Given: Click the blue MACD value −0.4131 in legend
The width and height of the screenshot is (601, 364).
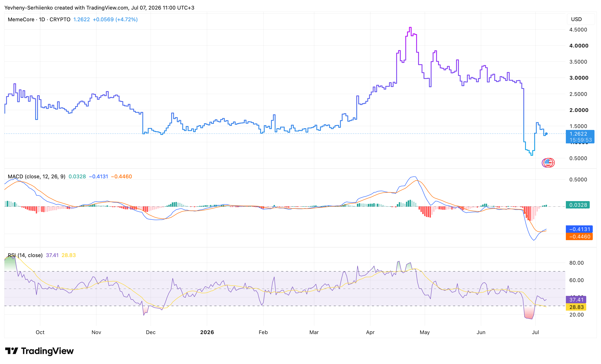Looking at the screenshot, I should [98, 177].
